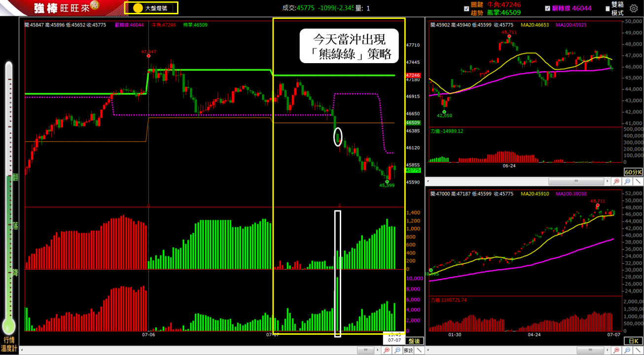Select line drawing tool for 日K chart

pos(638,350)
